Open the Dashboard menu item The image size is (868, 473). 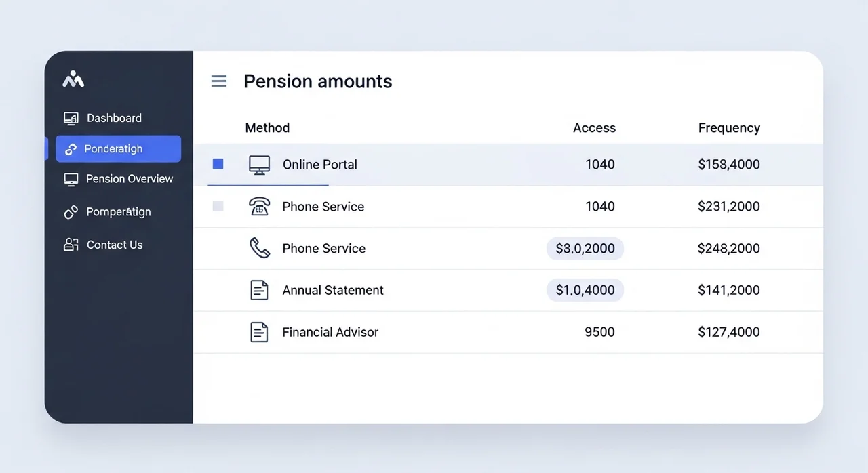(x=114, y=118)
